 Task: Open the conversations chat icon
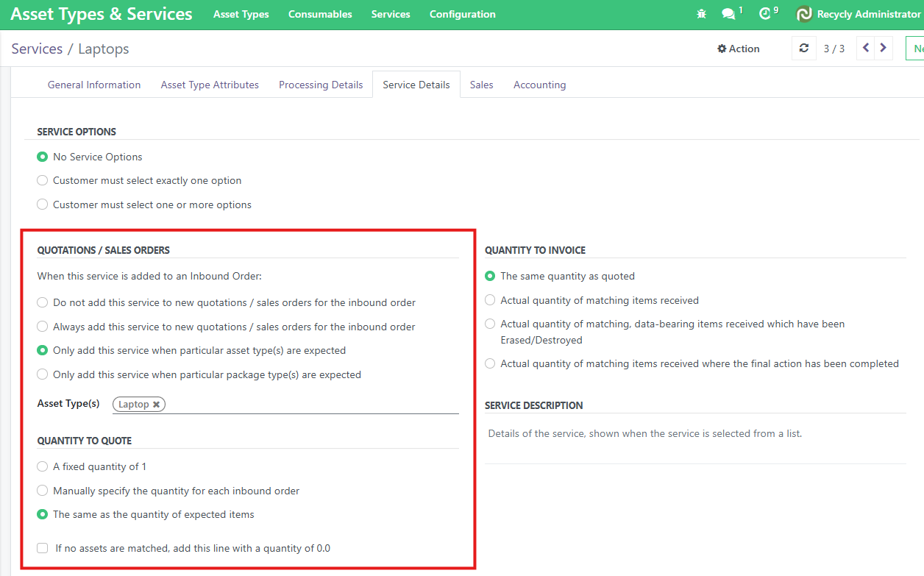click(728, 14)
